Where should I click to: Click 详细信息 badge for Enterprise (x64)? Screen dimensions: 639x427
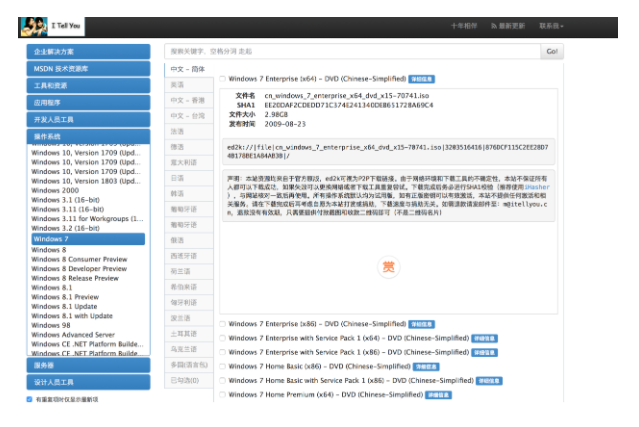pyautogui.click(x=421, y=79)
